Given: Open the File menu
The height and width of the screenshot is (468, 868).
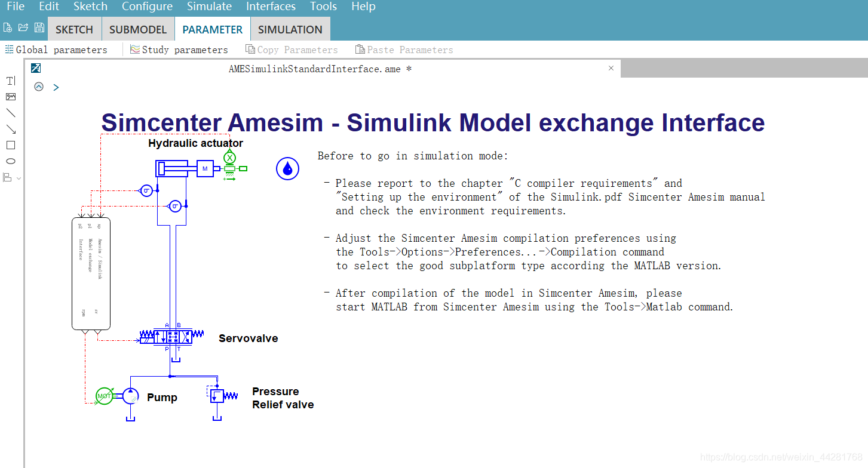Looking at the screenshot, I should [x=16, y=7].
